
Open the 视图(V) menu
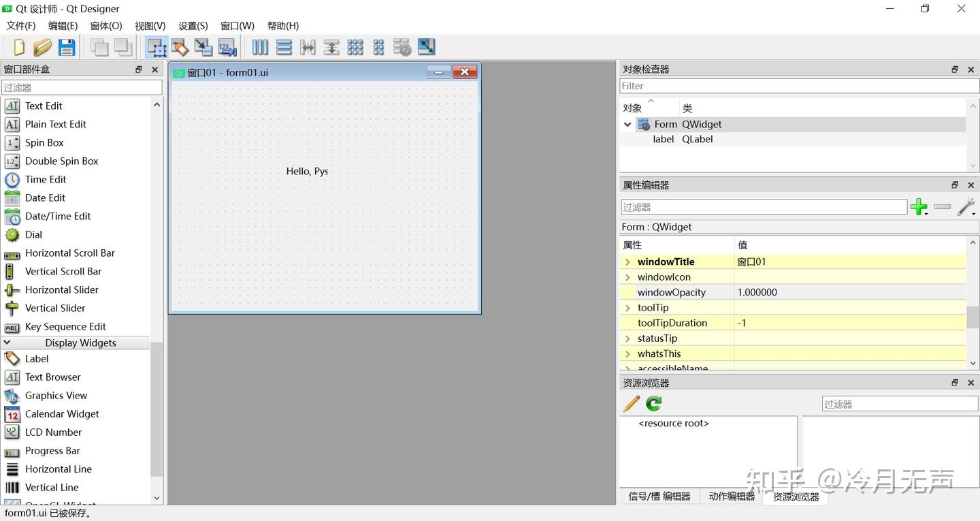coord(150,26)
